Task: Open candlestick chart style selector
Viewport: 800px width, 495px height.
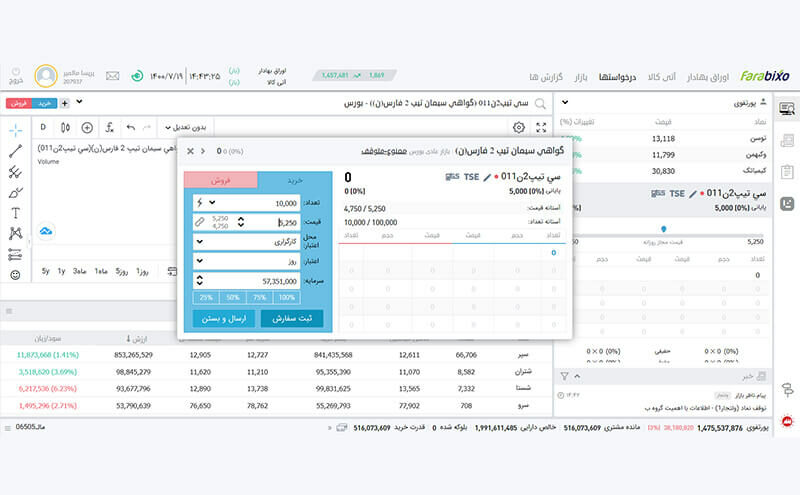Action: point(65,128)
